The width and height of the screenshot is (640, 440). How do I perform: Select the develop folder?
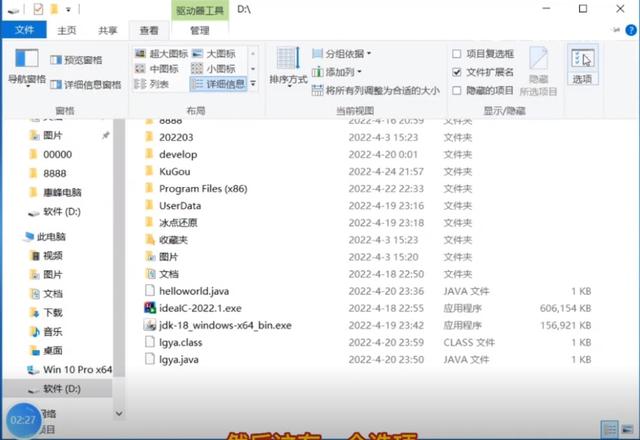click(x=178, y=154)
